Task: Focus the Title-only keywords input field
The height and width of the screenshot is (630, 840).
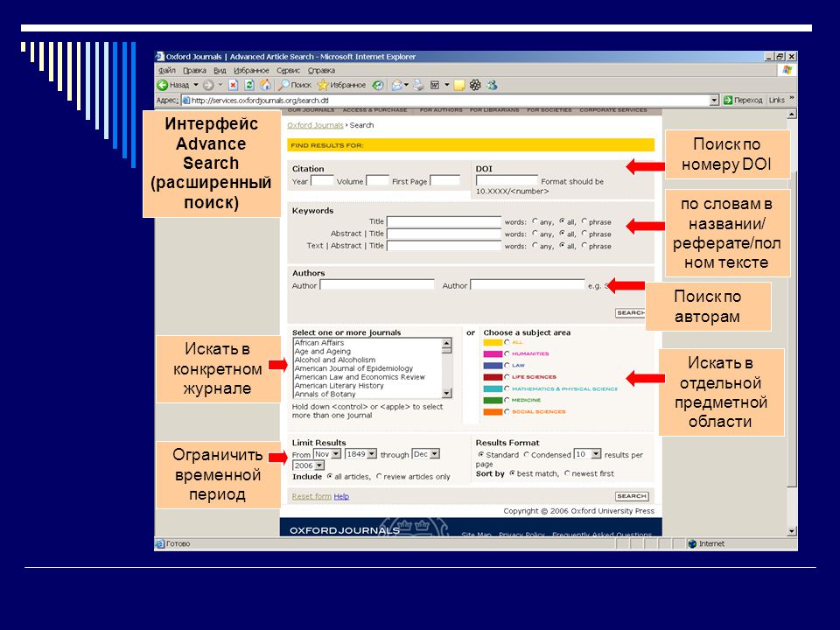Action: 444,221
